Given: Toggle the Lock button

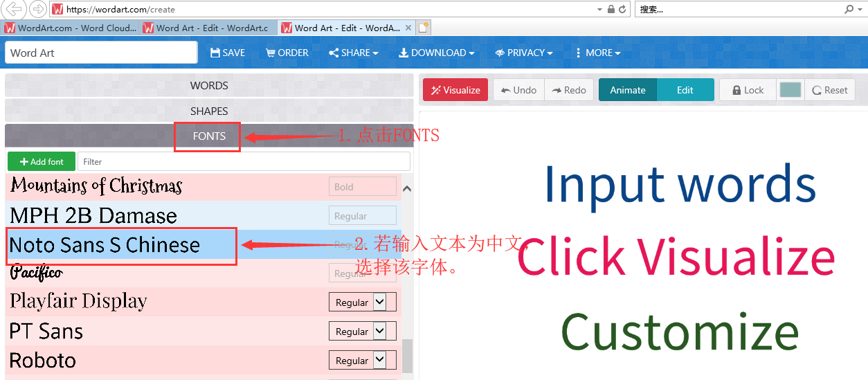Looking at the screenshot, I should 748,90.
